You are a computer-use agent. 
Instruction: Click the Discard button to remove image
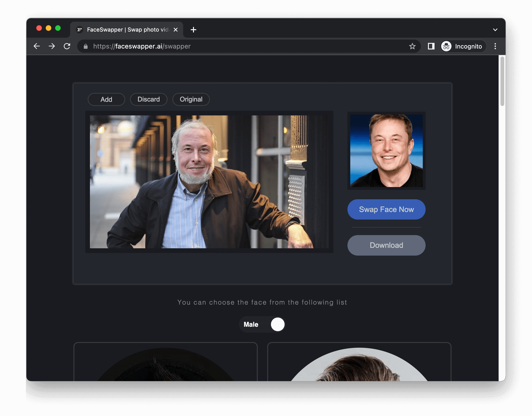149,99
